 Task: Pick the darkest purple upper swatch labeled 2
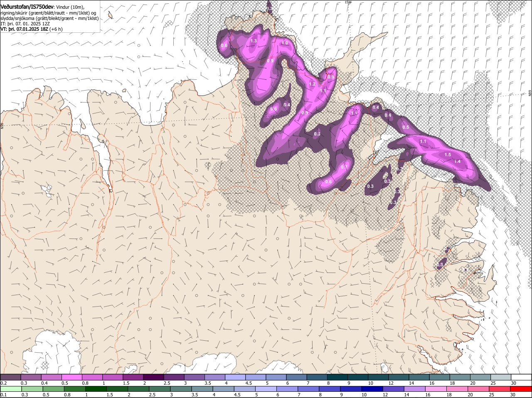point(153,377)
